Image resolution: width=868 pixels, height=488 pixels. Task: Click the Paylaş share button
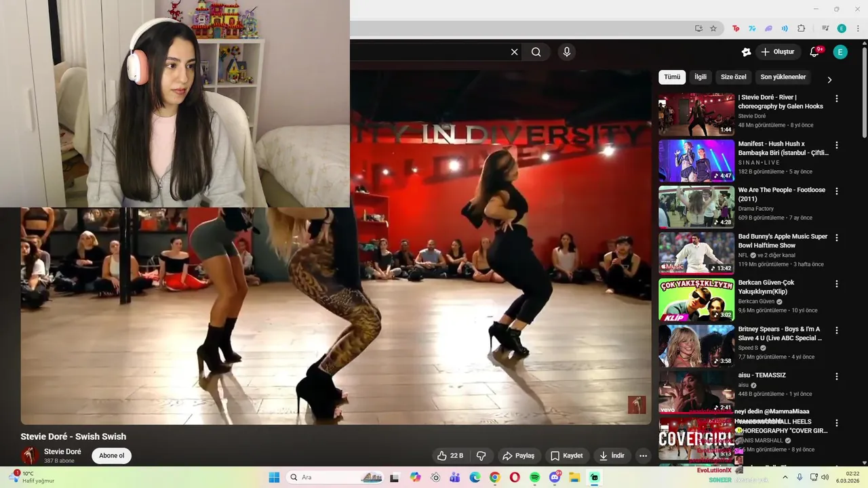518,455
